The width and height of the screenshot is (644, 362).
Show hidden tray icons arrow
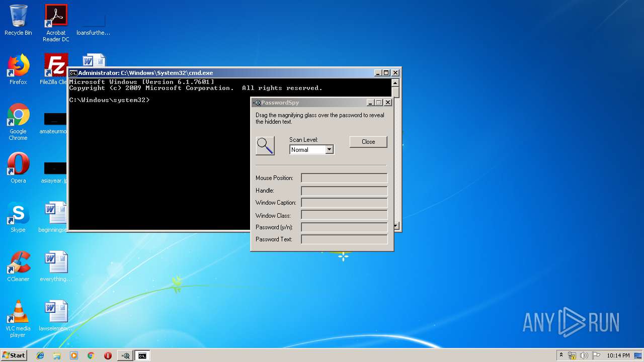pos(561,355)
